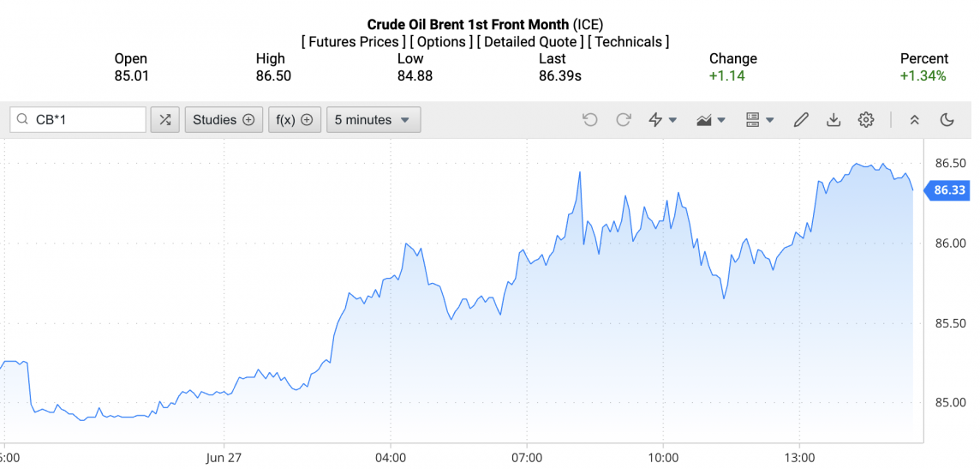The height and width of the screenshot is (469, 980).
Task: Click the f(x) expressions button
Action: [x=294, y=120]
